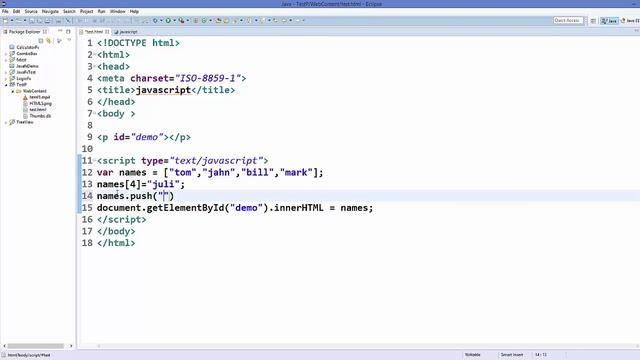Image resolution: width=640 pixels, height=360 pixels.
Task: Click the html/body/script breadcrumb in status bar
Action: [x=29, y=355]
